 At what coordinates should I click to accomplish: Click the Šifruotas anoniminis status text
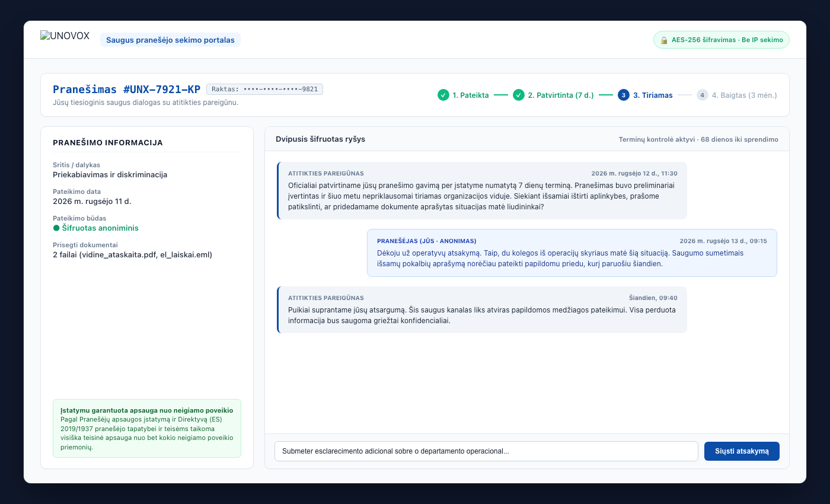point(100,228)
